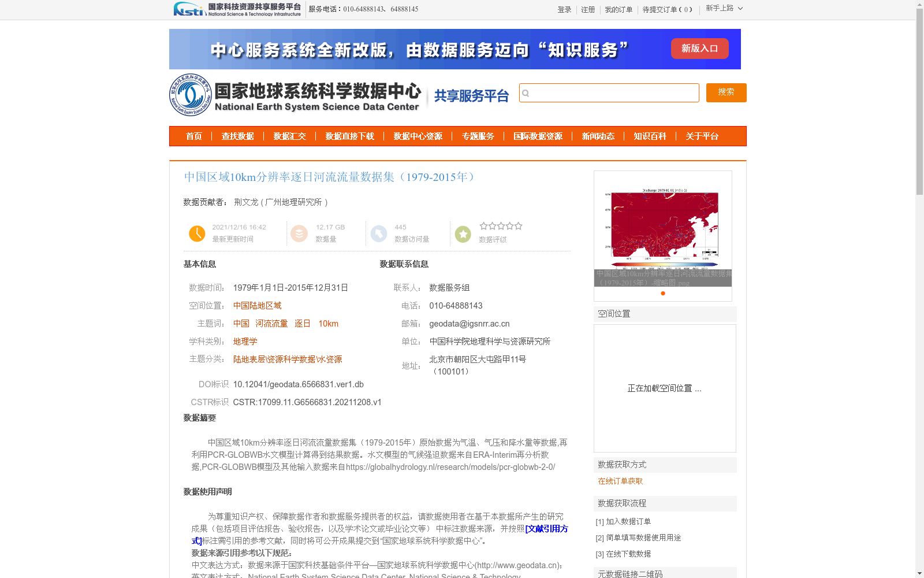The image size is (924, 578).
Task: Click the National Earth System Science Data Center logo
Action: pyautogui.click(x=295, y=95)
